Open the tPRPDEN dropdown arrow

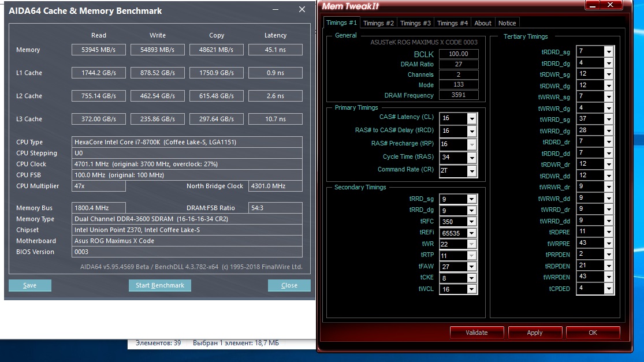(609, 255)
